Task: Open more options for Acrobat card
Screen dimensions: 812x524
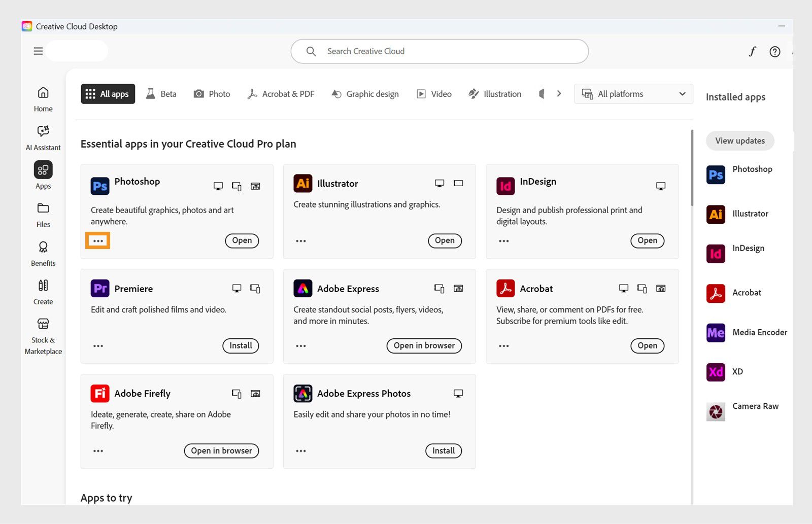Action: point(503,346)
